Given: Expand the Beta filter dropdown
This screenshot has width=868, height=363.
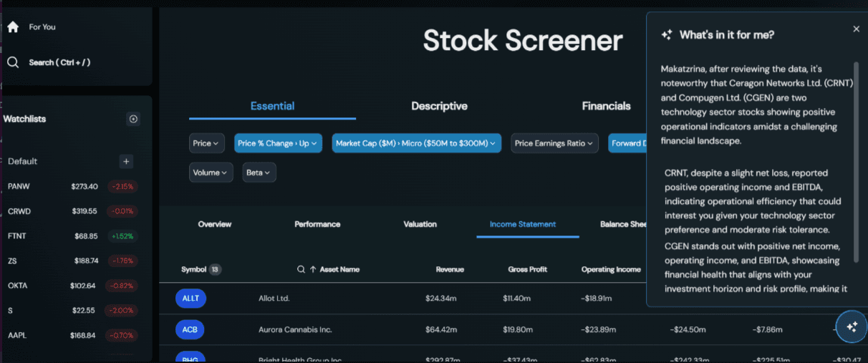Looking at the screenshot, I should (259, 173).
